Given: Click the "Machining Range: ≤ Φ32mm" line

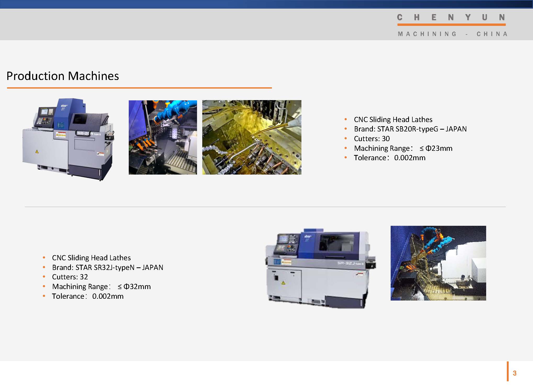Looking at the screenshot, I should (101, 287).
